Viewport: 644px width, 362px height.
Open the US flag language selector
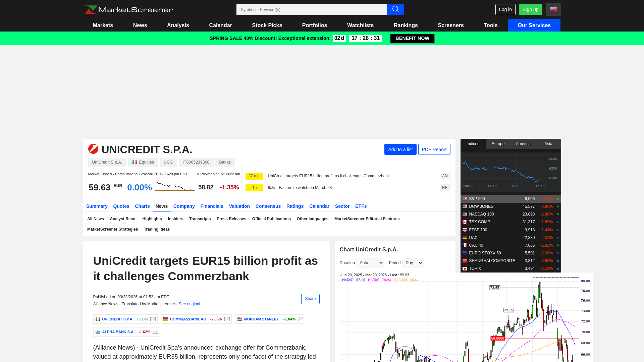pyautogui.click(x=553, y=10)
